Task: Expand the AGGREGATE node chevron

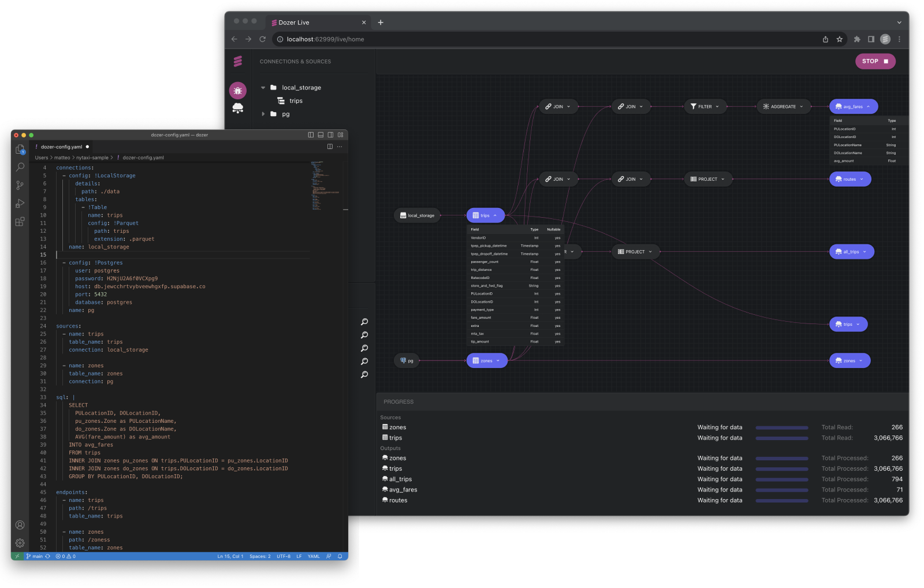Action: [x=802, y=107]
